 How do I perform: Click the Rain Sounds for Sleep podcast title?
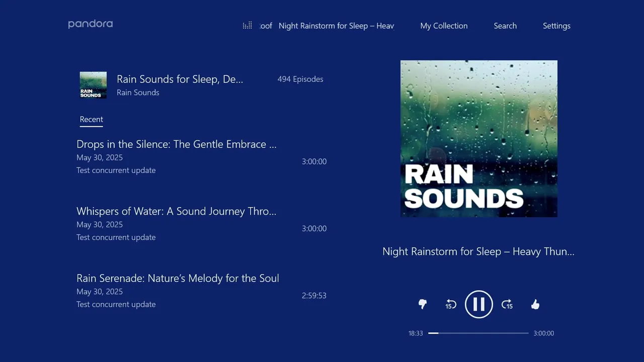180,79
